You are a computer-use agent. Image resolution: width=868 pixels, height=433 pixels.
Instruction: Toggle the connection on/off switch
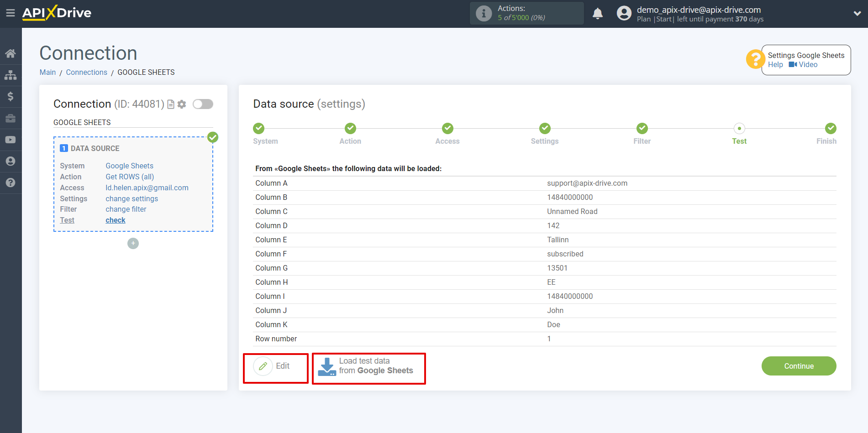click(203, 104)
